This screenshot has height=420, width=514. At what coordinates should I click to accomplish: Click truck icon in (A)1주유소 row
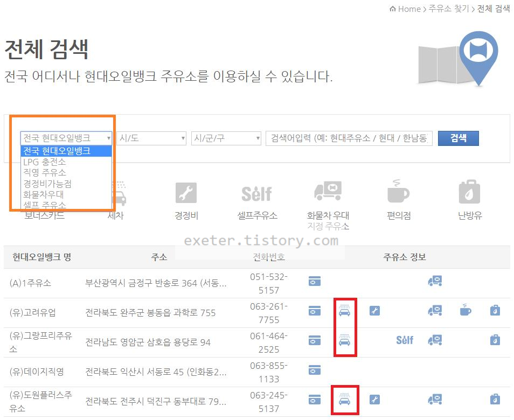[435, 281]
